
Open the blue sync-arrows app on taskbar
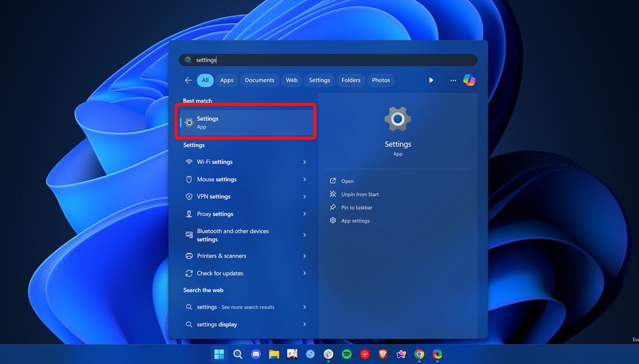[x=310, y=354]
